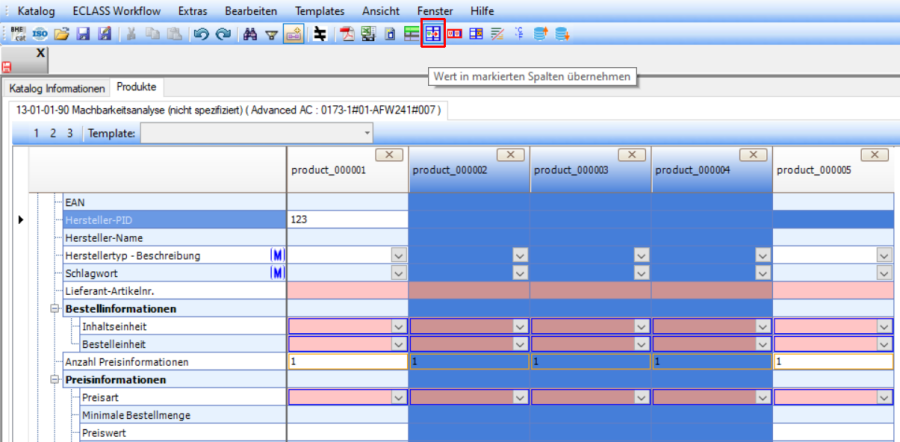Select the product_000003 column header
This screenshot has width=900, height=442.
tap(591, 170)
